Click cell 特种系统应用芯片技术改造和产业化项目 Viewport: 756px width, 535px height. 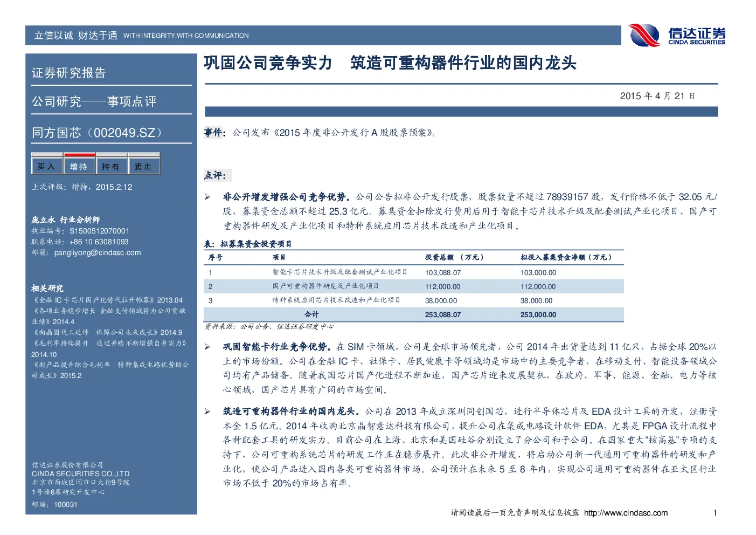click(336, 300)
